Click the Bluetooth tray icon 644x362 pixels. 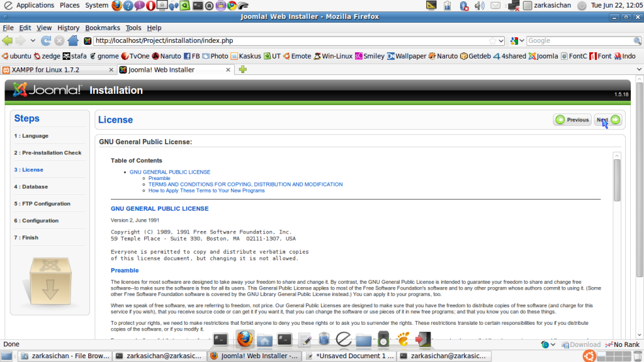click(x=464, y=5)
